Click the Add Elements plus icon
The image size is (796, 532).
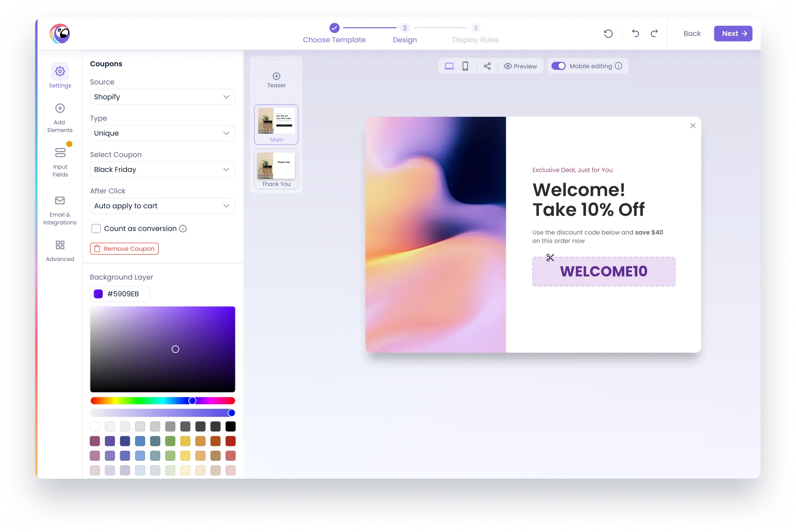click(x=60, y=108)
